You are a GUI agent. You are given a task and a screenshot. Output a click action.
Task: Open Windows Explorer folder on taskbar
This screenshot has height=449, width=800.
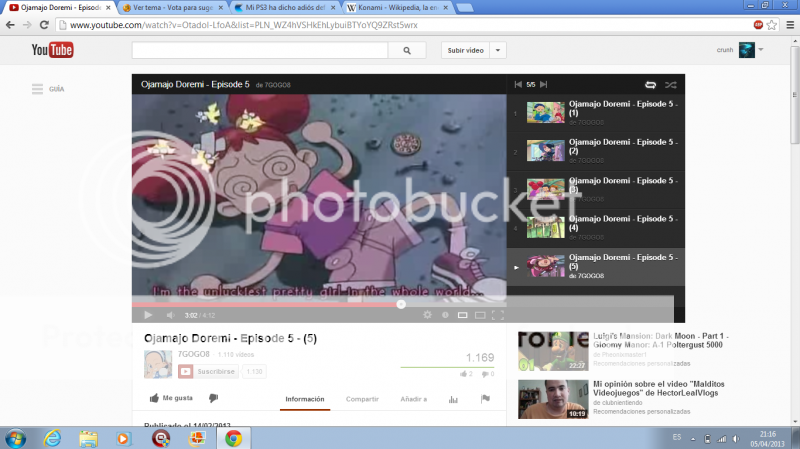click(x=88, y=439)
